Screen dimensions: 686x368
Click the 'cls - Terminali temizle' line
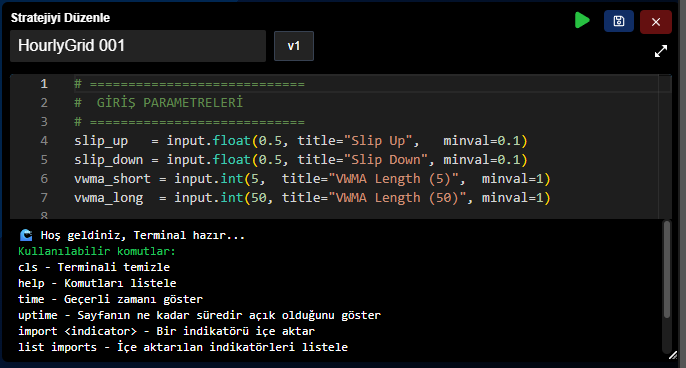point(94,267)
